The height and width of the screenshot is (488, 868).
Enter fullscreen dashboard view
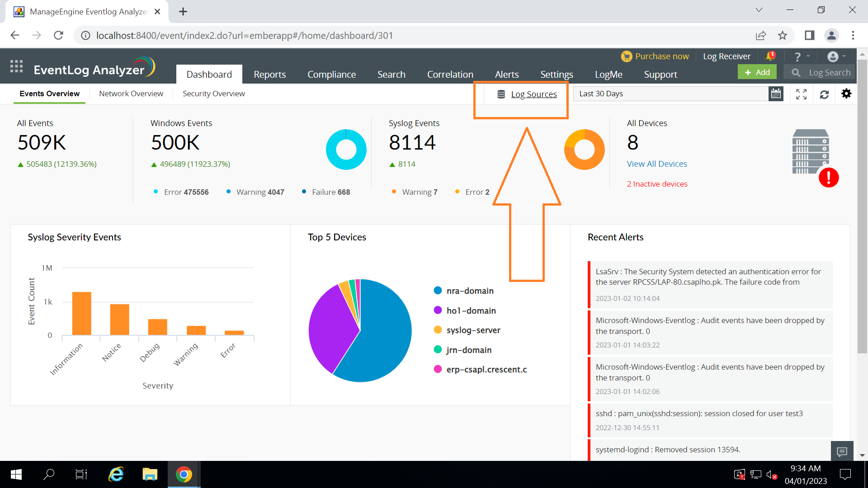pyautogui.click(x=801, y=94)
